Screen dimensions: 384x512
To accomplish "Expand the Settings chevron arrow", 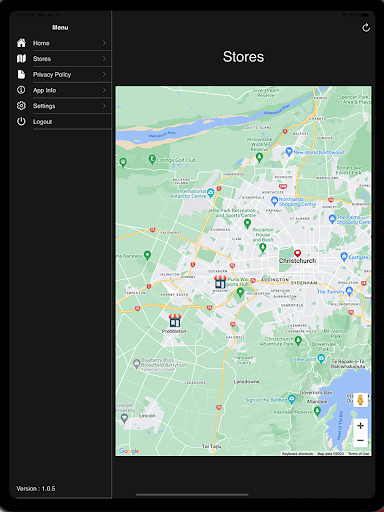I will click(x=104, y=106).
